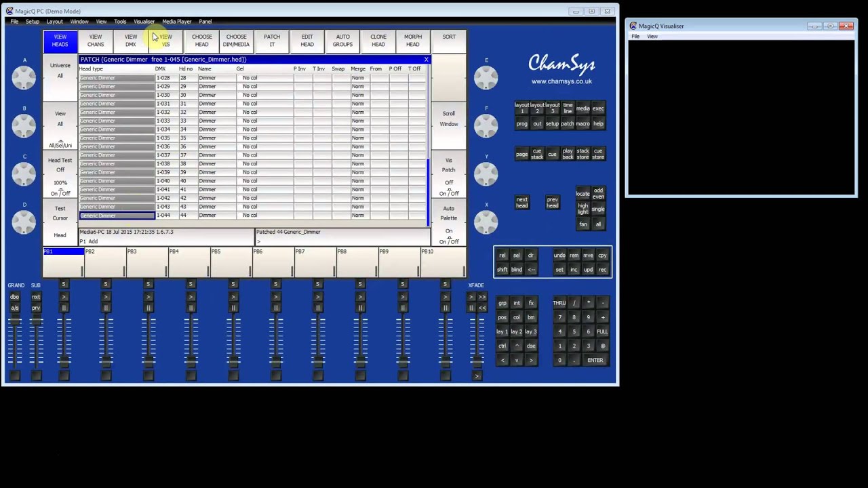Click the CLONE HEAD soft button

coord(378,41)
